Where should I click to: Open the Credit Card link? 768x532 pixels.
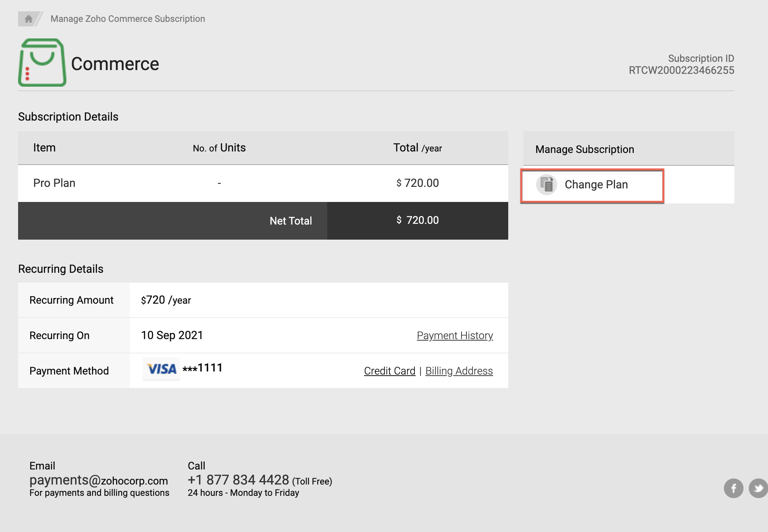389,371
